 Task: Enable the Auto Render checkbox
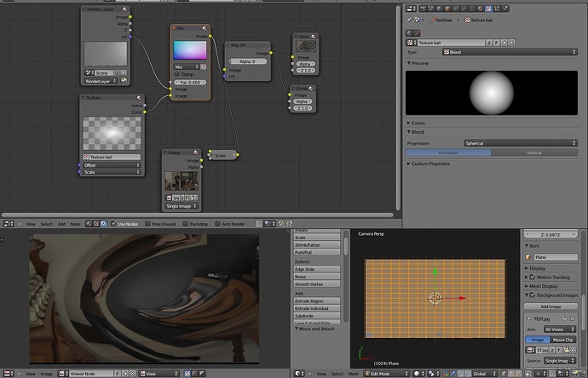click(x=217, y=224)
